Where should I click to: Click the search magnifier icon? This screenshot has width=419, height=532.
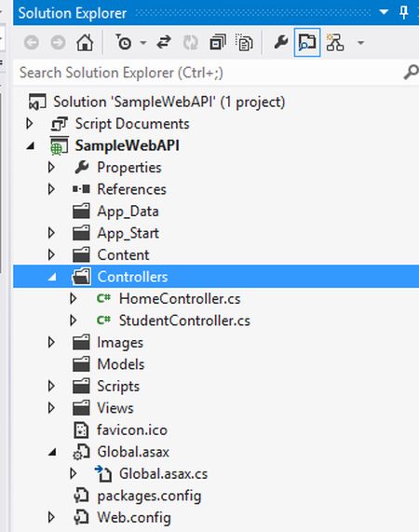point(411,73)
